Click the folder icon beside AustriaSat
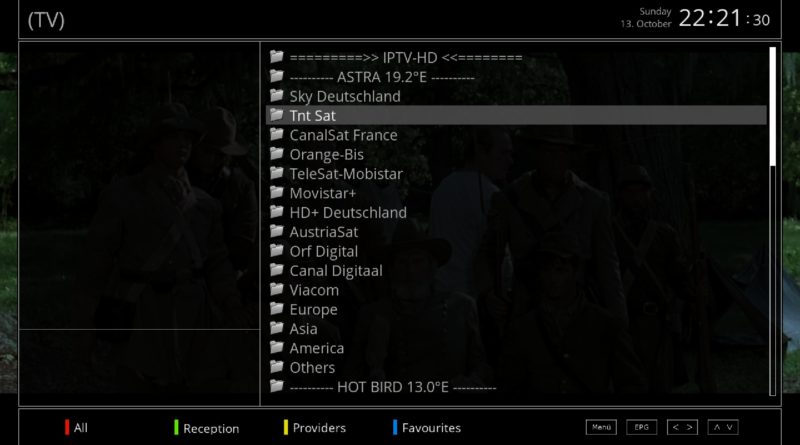Screen dimensions: 800x445 click(x=277, y=231)
